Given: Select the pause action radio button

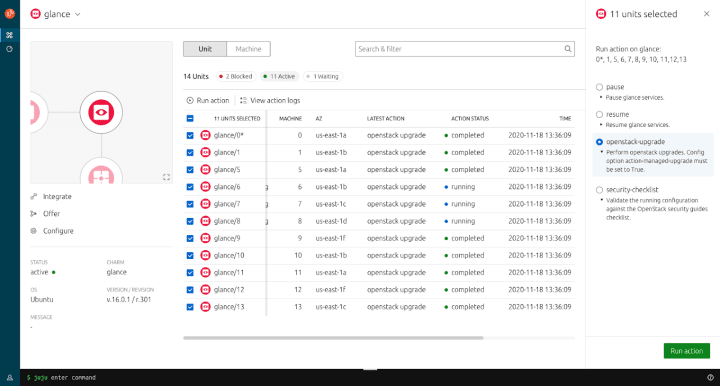Looking at the screenshot, I should click(599, 87).
